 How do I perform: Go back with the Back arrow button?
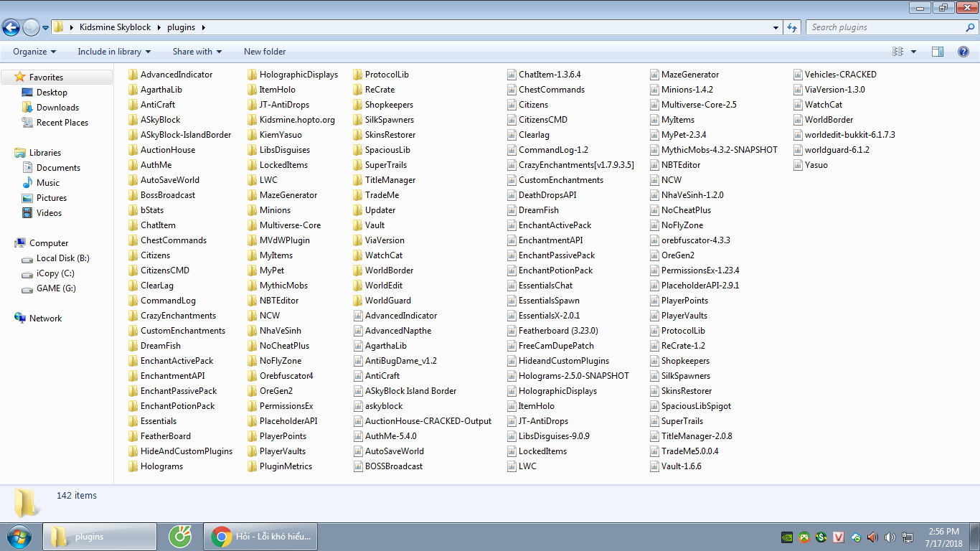pyautogui.click(x=11, y=28)
